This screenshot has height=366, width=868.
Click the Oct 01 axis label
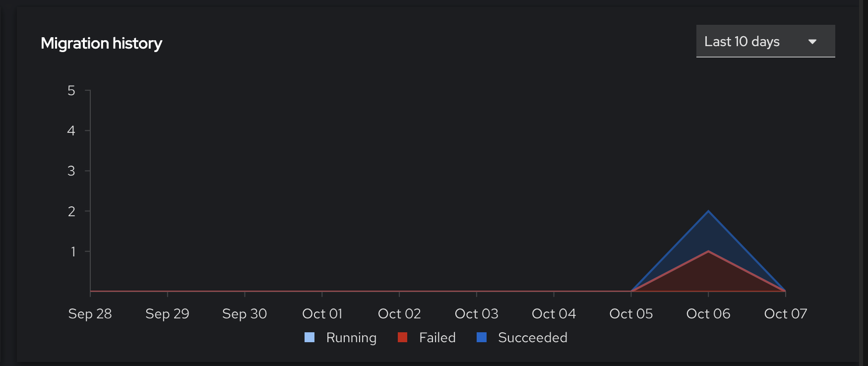[x=322, y=314]
